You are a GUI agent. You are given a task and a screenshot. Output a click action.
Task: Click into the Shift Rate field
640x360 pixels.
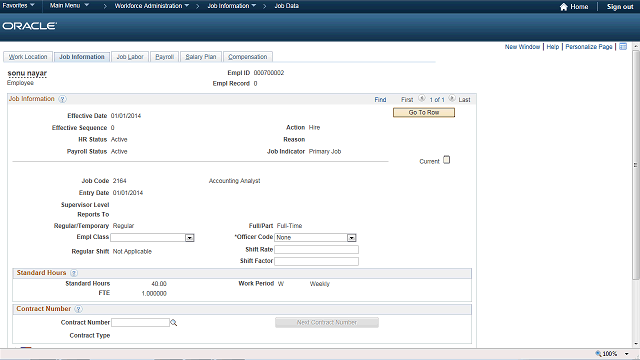[x=316, y=249]
